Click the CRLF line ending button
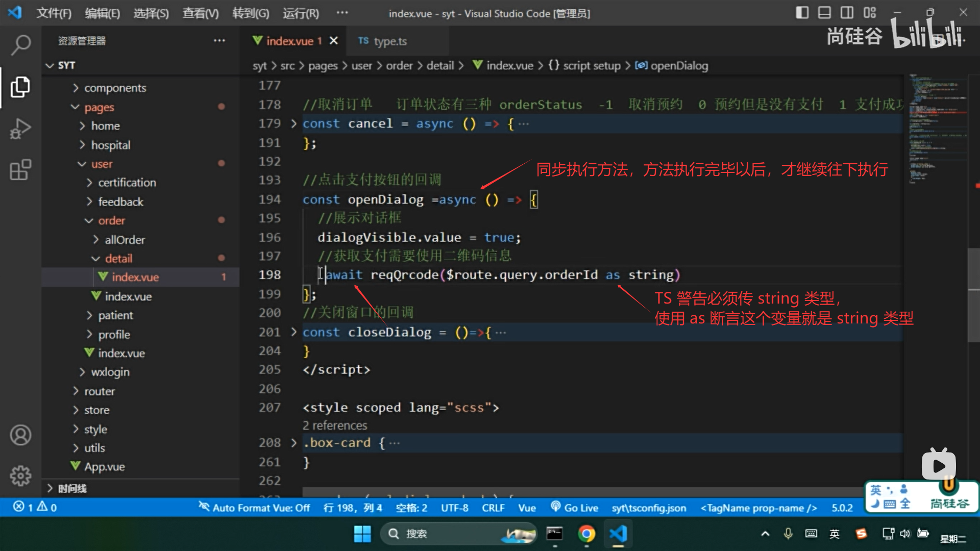Viewport: 980px width, 551px height. [x=493, y=508]
